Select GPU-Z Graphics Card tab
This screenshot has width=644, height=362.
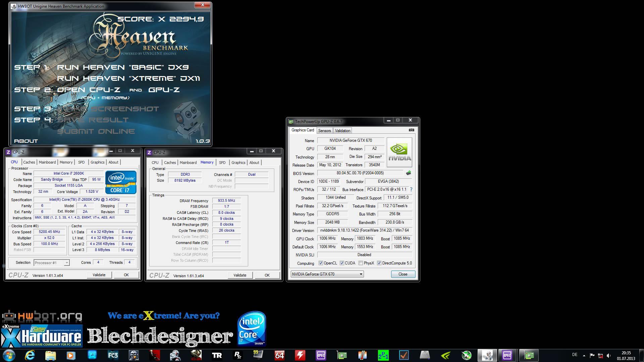[x=303, y=130]
